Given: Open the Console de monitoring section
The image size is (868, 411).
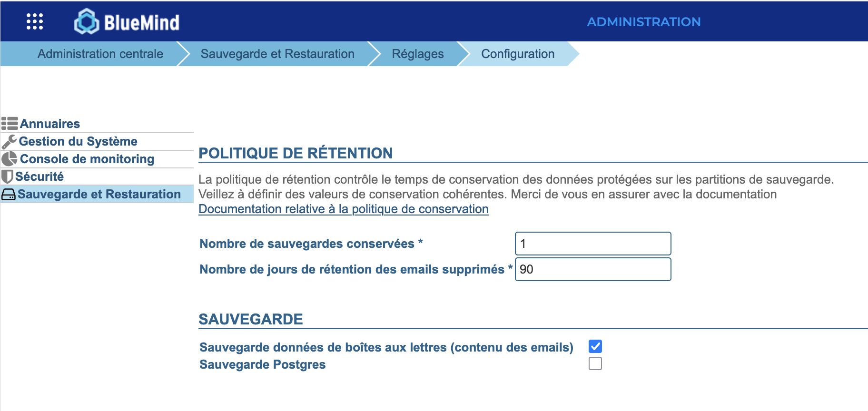Looking at the screenshot, I should (87, 159).
